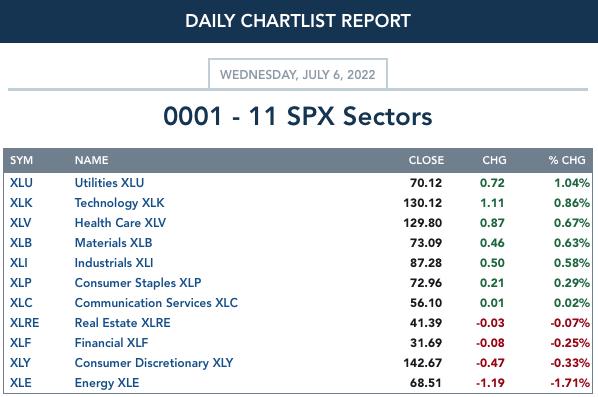Viewport: 598px width, 397px height.
Task: Click the Consumer Staples XLP link
Action: [138, 283]
